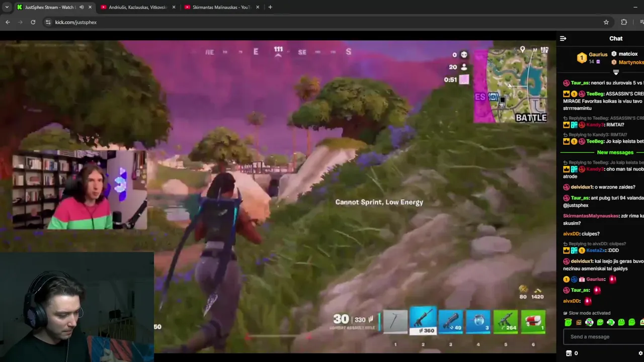Screen dimensions: 644x362
Task: Switch to the JustSphex Stream tab
Action: 48,7
